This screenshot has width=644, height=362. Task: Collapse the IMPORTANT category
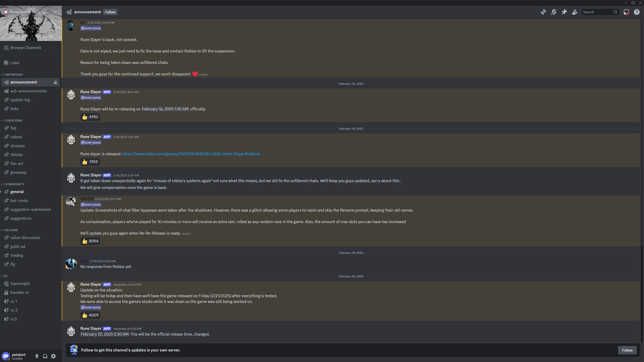point(12,74)
